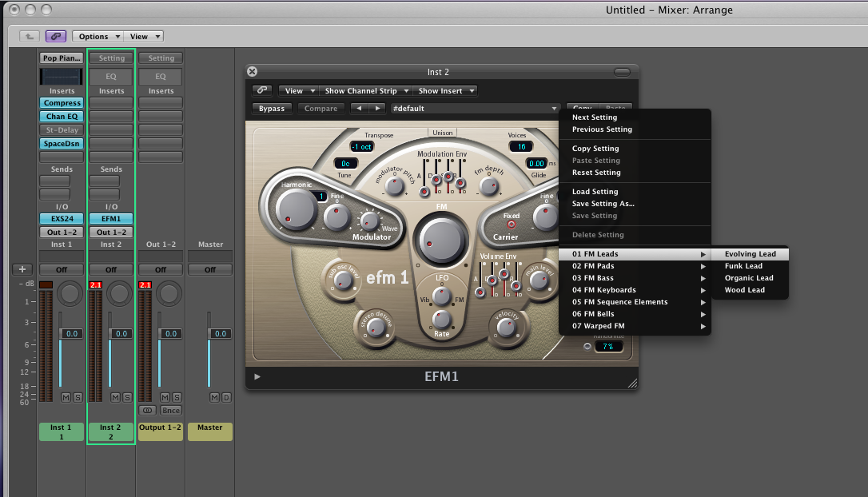Toggle the Fixed carrier button

point(511,225)
